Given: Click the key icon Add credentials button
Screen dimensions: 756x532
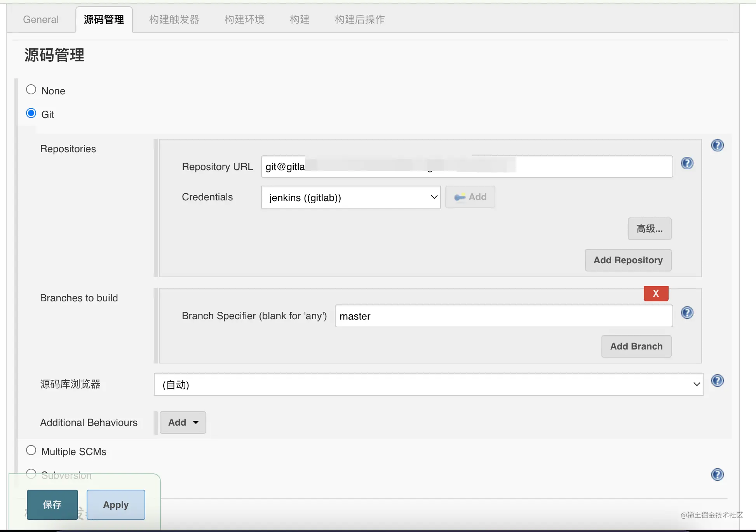Looking at the screenshot, I should coord(470,197).
